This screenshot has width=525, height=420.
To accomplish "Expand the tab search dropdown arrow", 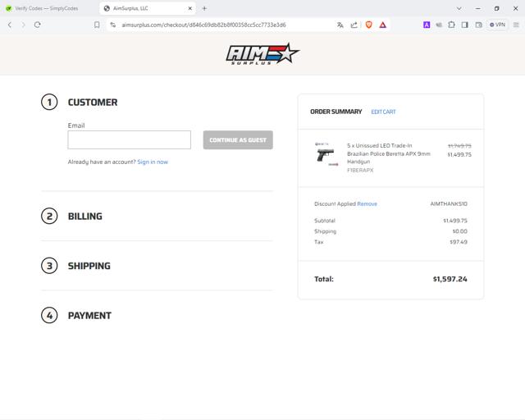I will tap(459, 8).
